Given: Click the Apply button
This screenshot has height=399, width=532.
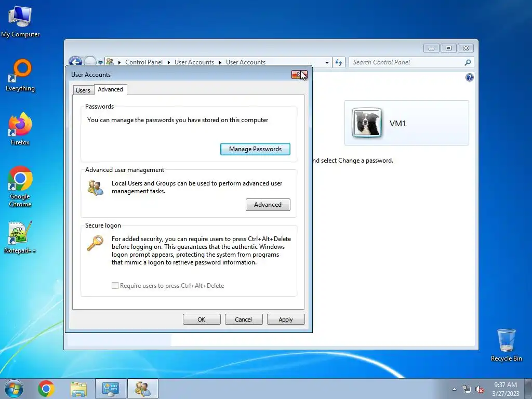Looking at the screenshot, I should 286,320.
